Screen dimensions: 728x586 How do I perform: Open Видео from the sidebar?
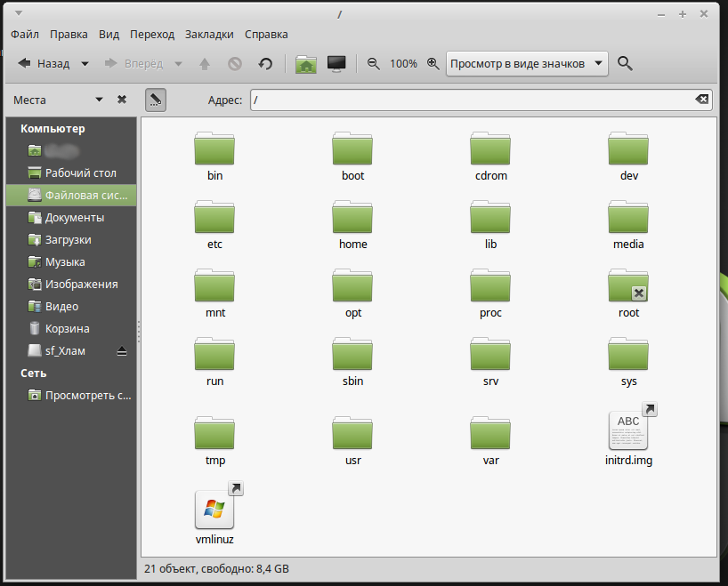[71, 307]
